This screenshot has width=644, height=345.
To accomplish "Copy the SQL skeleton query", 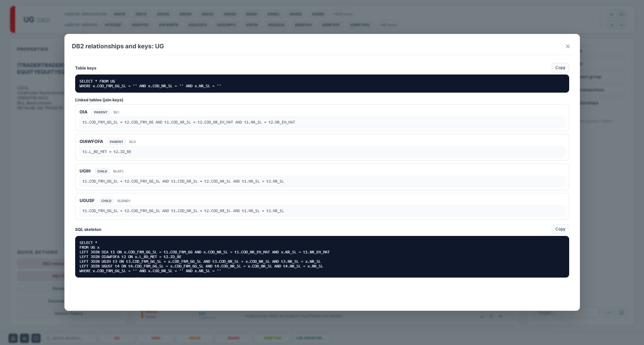I will click(560, 229).
